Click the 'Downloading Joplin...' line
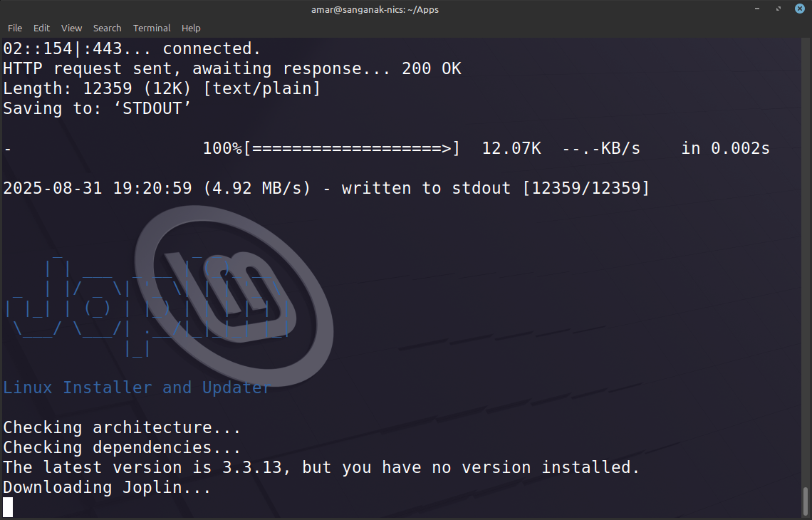This screenshot has width=812, height=520. (x=107, y=487)
